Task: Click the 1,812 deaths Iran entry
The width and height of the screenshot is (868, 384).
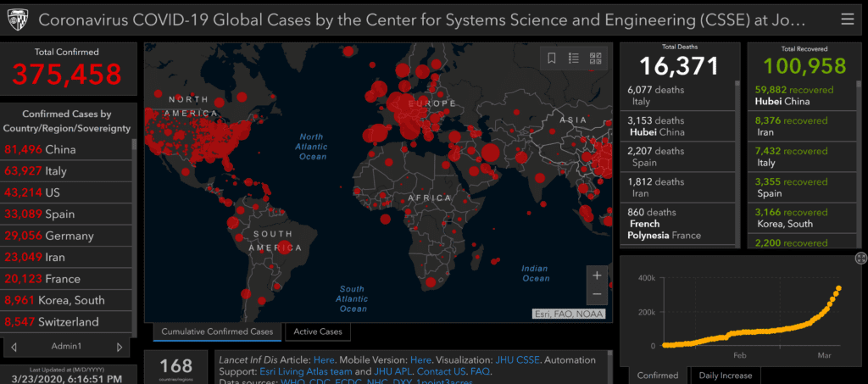Action: coord(677,187)
